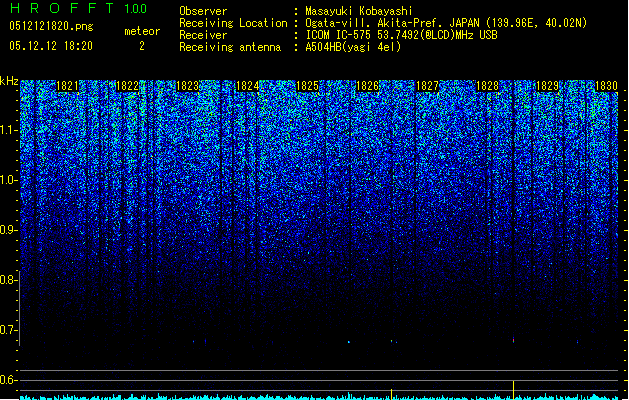Click the 0.8 frequency axis label
The width and height of the screenshot is (629, 400).
(8, 280)
